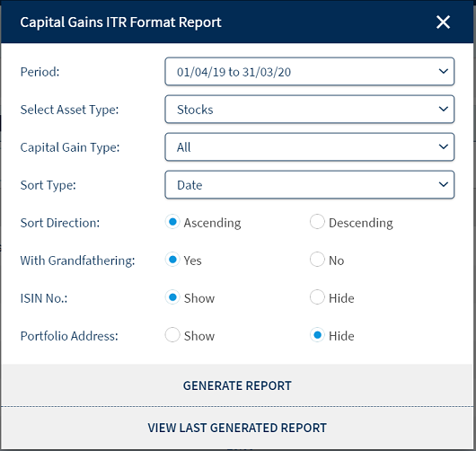Expand the Select Asset Type dropdown showing Stocks
This screenshot has height=451, width=476.
309,110
